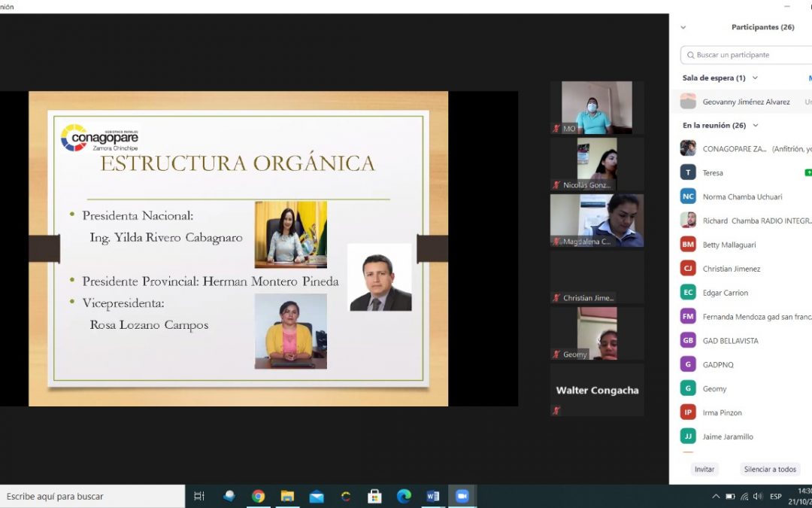Open Microsoft Store taskbar icon
Viewport: 812px width, 508px height.
pyautogui.click(x=374, y=496)
